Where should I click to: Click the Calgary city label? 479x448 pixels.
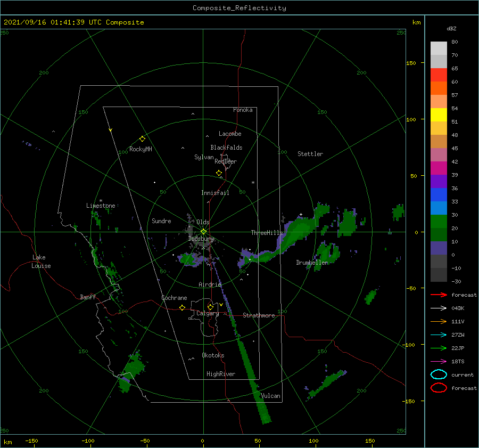pyautogui.click(x=208, y=313)
